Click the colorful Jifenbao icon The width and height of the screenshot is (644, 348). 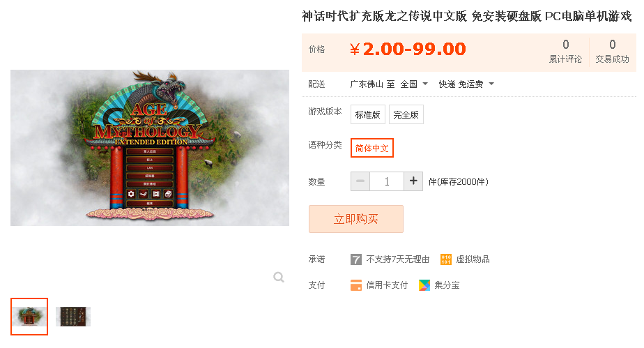pyautogui.click(x=424, y=285)
